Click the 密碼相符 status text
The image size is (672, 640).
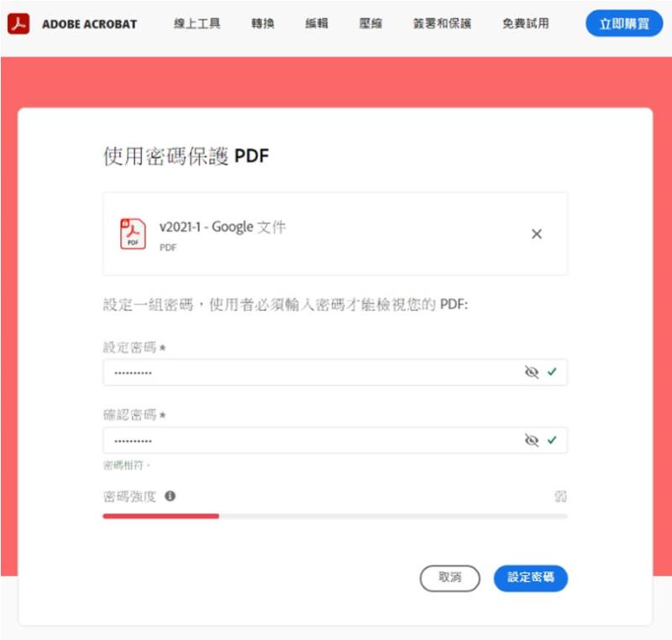[x=127, y=465]
